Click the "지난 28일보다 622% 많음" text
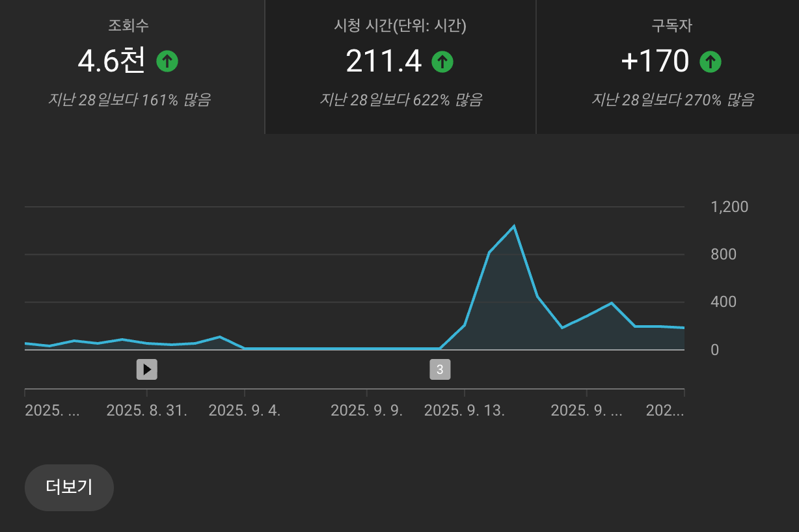The width and height of the screenshot is (799, 532). (x=400, y=100)
